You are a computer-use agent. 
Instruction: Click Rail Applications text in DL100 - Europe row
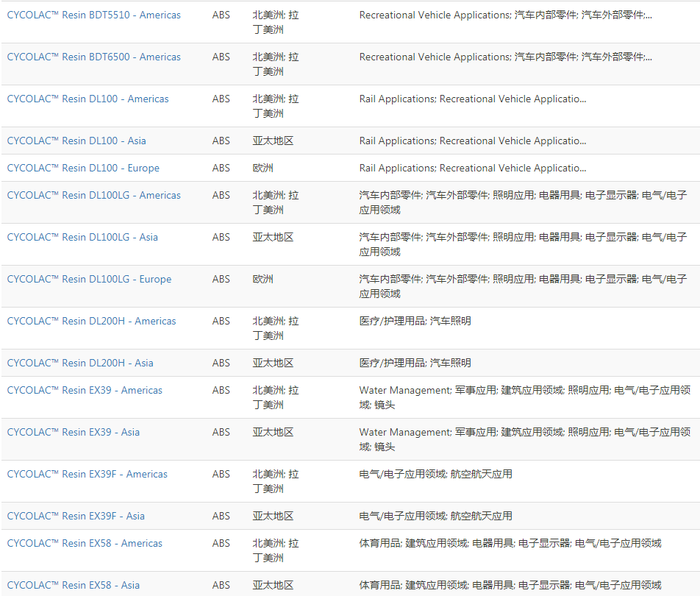point(472,168)
